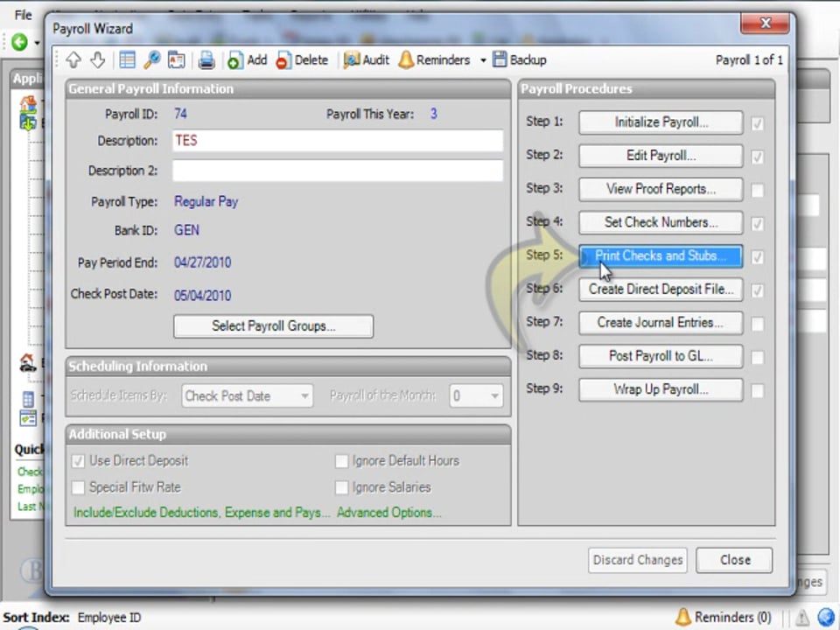This screenshot has width=840, height=630.
Task: Toggle the Step 8 completed checkbox
Action: [758, 357]
